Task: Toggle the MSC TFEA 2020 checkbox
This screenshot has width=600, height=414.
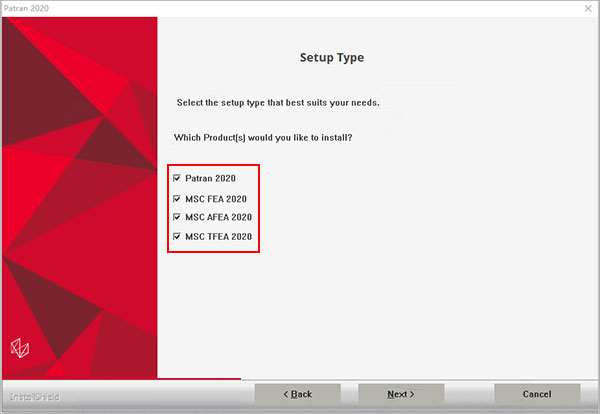Action: click(177, 236)
